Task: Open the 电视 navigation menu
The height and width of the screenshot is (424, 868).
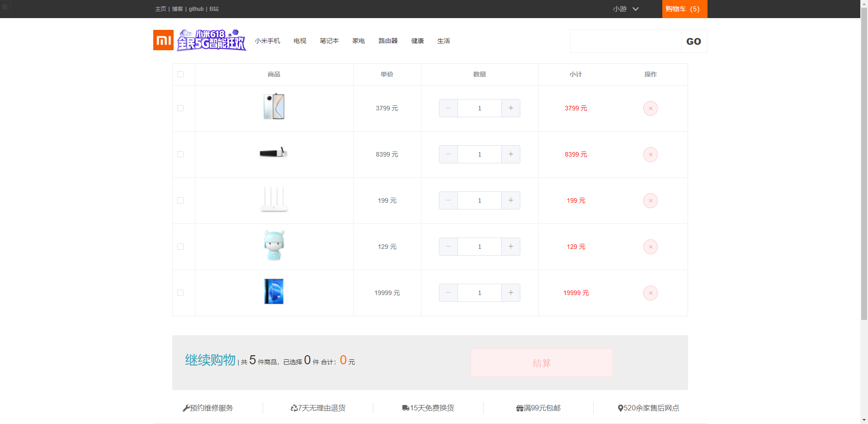Action: click(x=300, y=41)
